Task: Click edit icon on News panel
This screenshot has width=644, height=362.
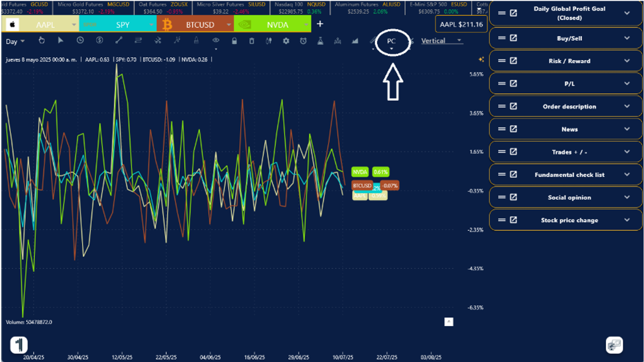Action: pyautogui.click(x=513, y=129)
